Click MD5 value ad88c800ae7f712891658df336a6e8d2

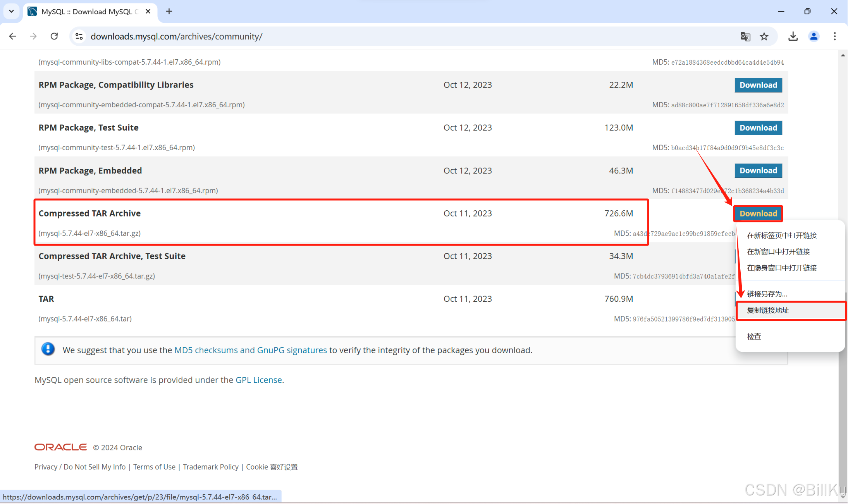[727, 105]
